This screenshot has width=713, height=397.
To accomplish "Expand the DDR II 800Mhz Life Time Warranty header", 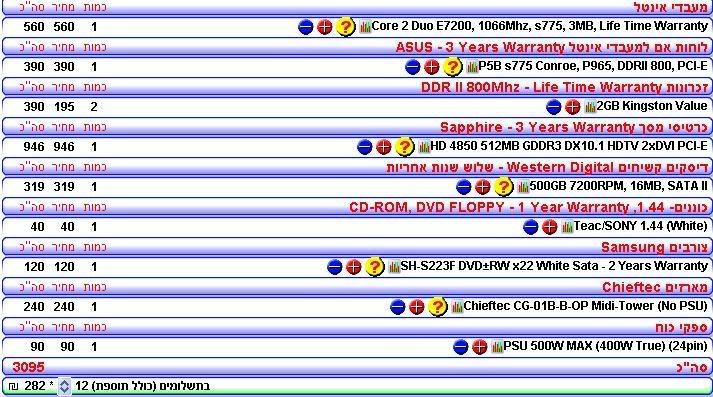I will (x=356, y=87).
